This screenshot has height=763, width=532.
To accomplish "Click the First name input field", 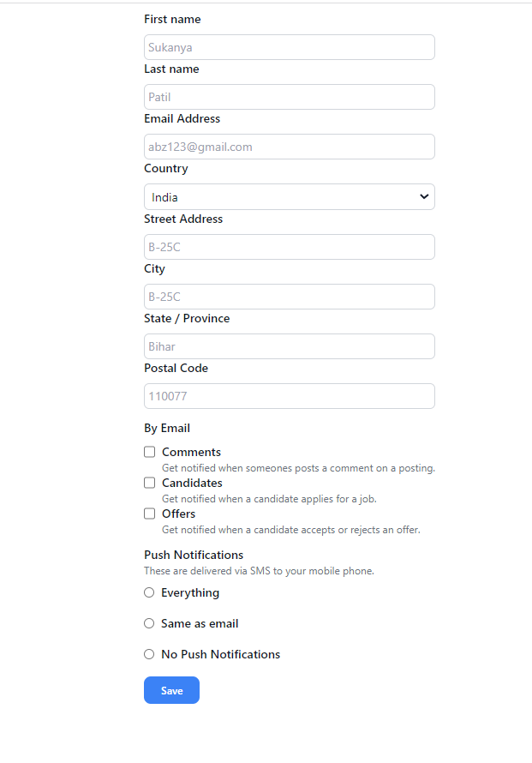I will 290,47.
